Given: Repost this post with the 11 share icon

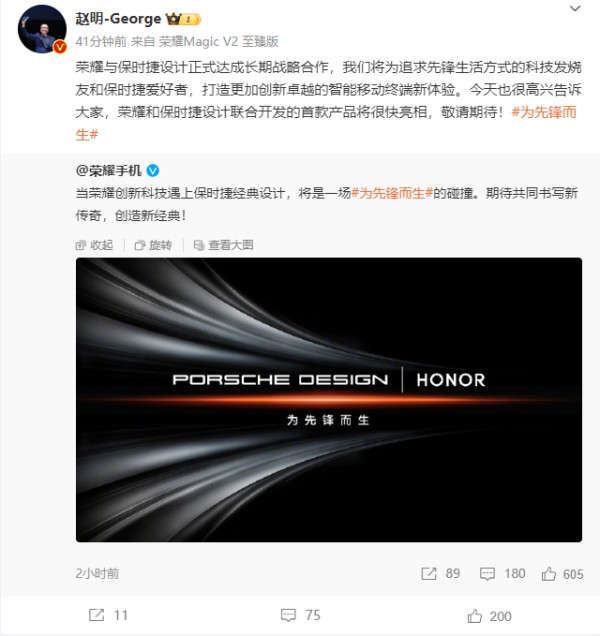Looking at the screenshot, I should tap(108, 615).
